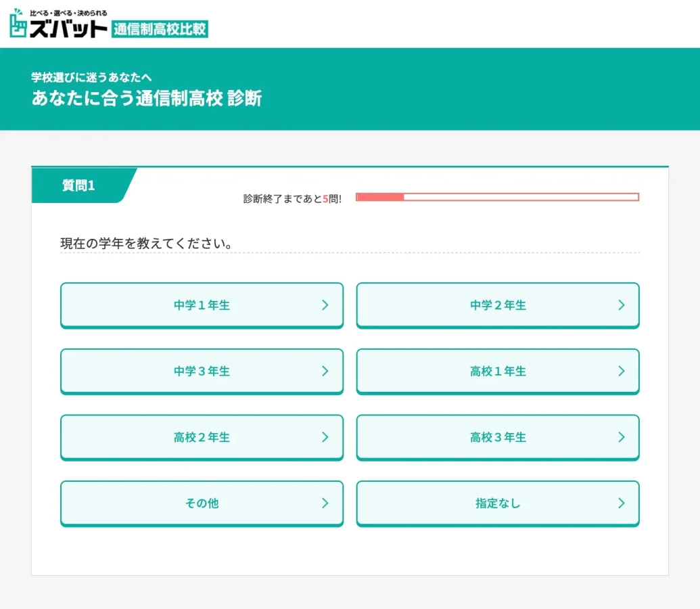Click the chevron arrow on その他
Viewport: 700px width, 609px height.
coord(325,503)
